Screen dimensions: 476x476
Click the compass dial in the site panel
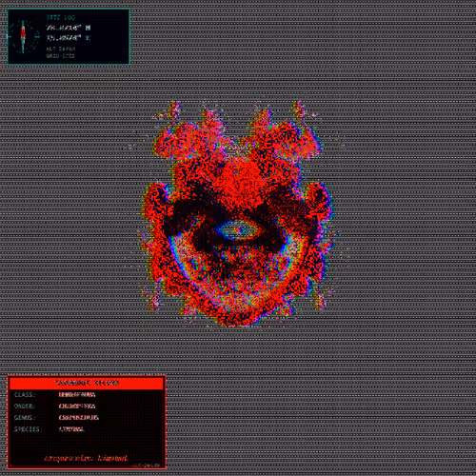(x=23, y=37)
